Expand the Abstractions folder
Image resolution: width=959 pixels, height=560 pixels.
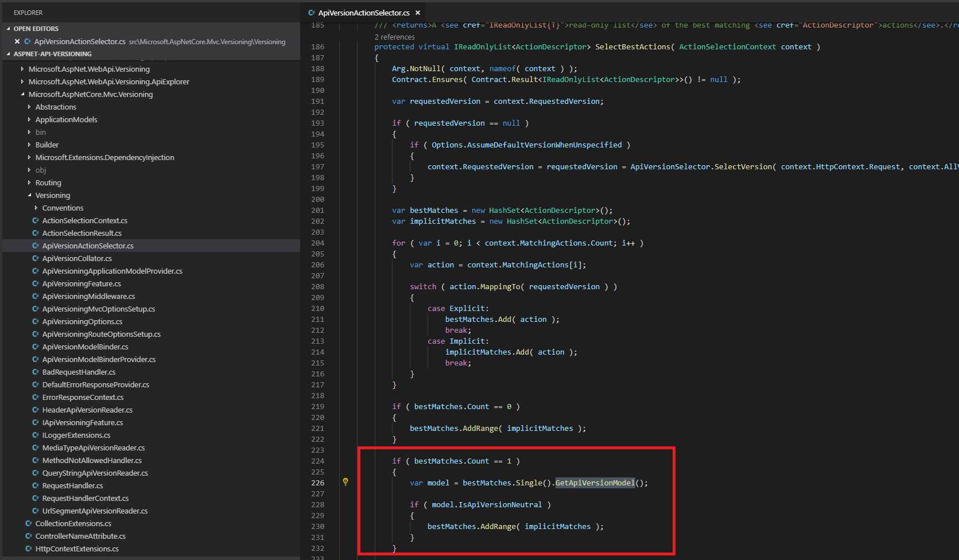(x=29, y=107)
